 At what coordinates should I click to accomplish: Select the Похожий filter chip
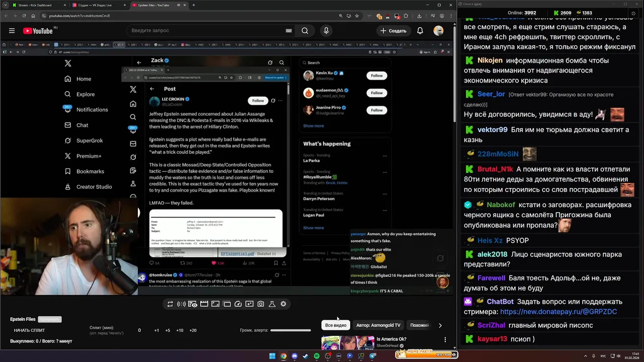[420, 325]
